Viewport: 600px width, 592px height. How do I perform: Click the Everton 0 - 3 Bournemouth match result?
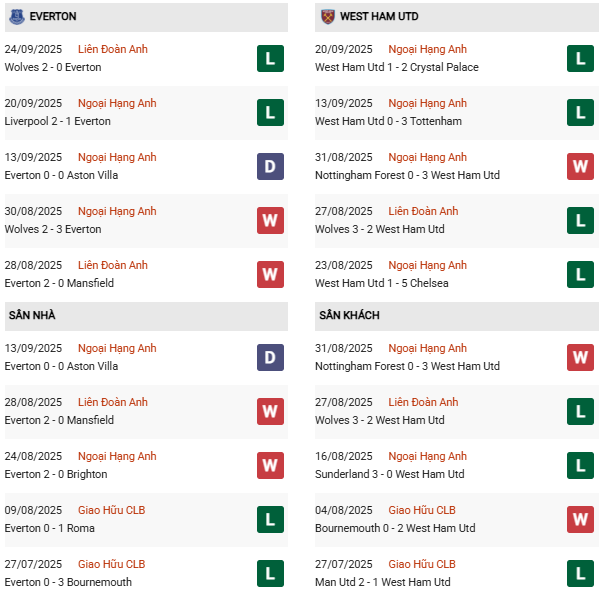point(68,582)
